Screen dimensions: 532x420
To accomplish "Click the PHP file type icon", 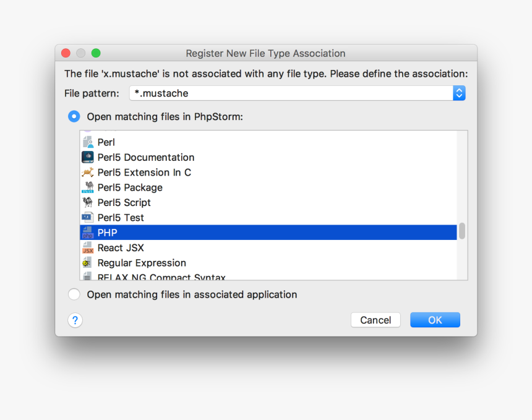I will coord(88,233).
